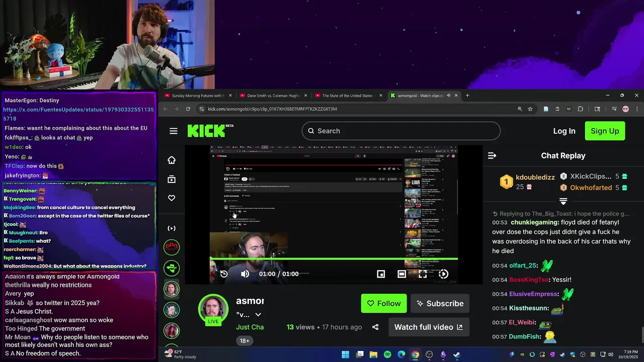
Task: Share the clip via share icon
Action: tap(375, 327)
